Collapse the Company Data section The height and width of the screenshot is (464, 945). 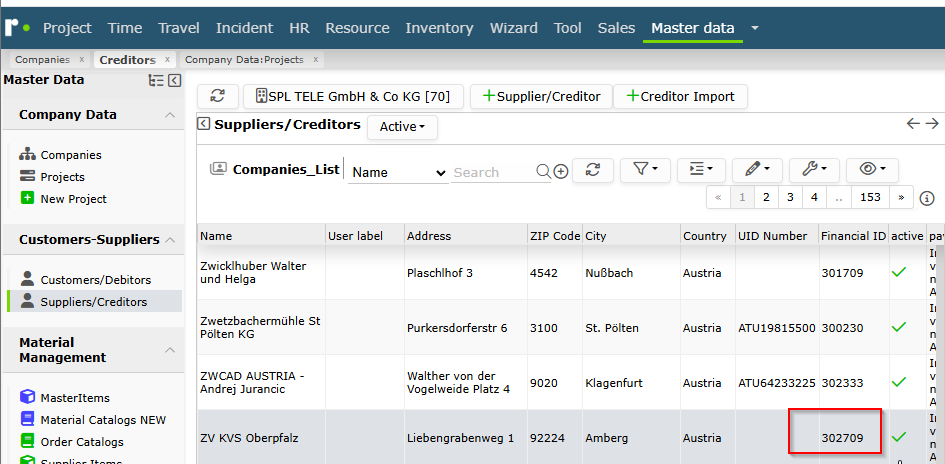tap(171, 114)
